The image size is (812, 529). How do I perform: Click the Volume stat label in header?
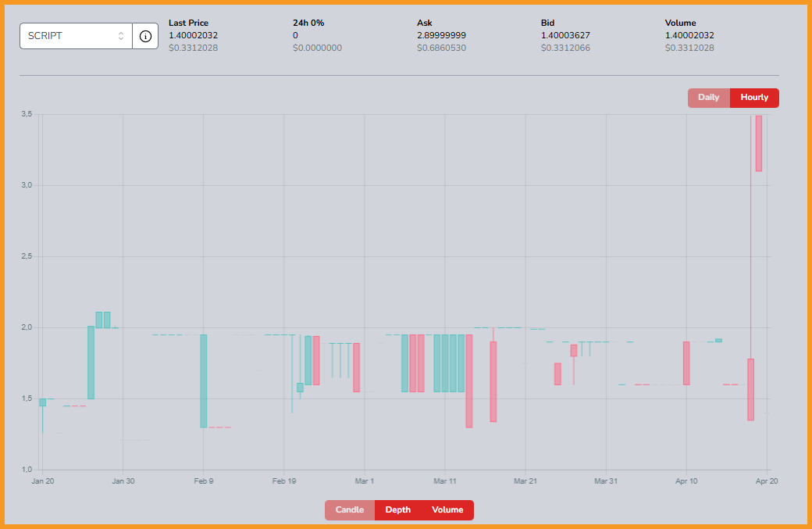(681, 23)
